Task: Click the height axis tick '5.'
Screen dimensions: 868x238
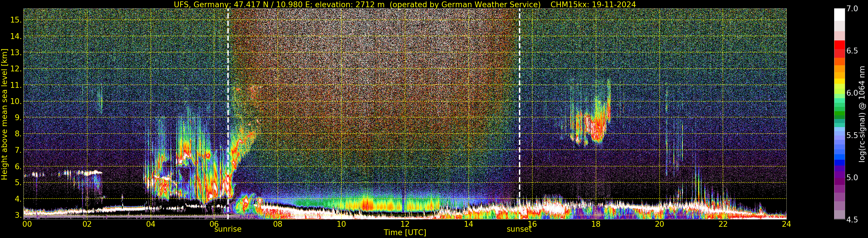Action: coord(18,183)
